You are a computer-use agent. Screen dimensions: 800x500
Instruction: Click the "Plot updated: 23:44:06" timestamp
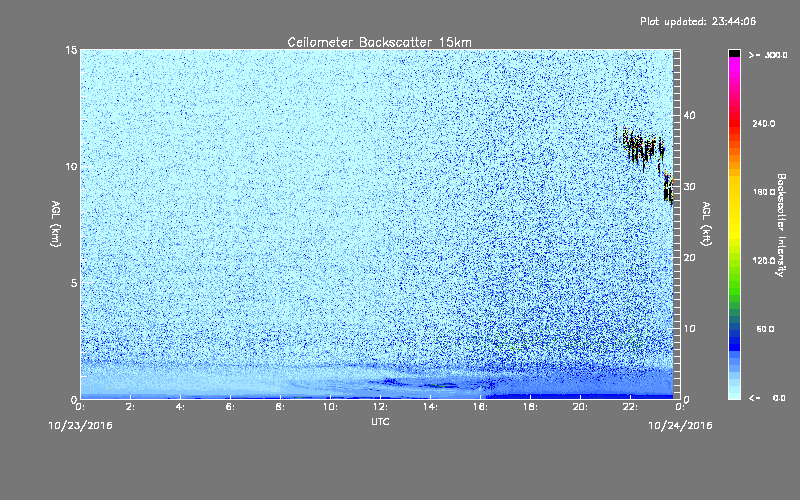point(698,21)
